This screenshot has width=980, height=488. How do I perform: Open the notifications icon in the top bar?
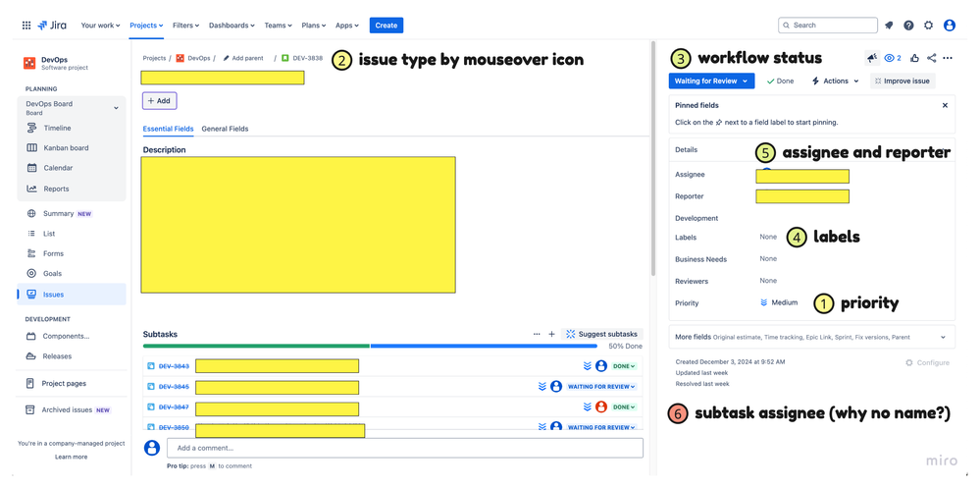click(x=889, y=26)
